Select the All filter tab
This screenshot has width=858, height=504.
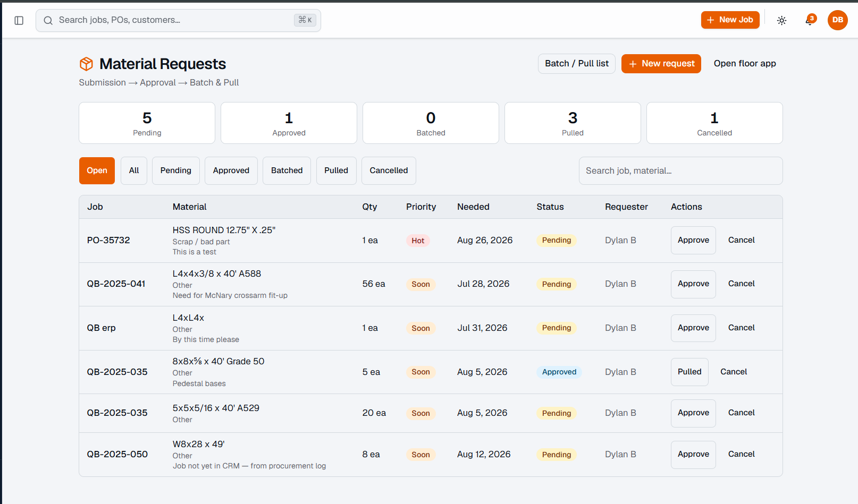[x=134, y=170]
